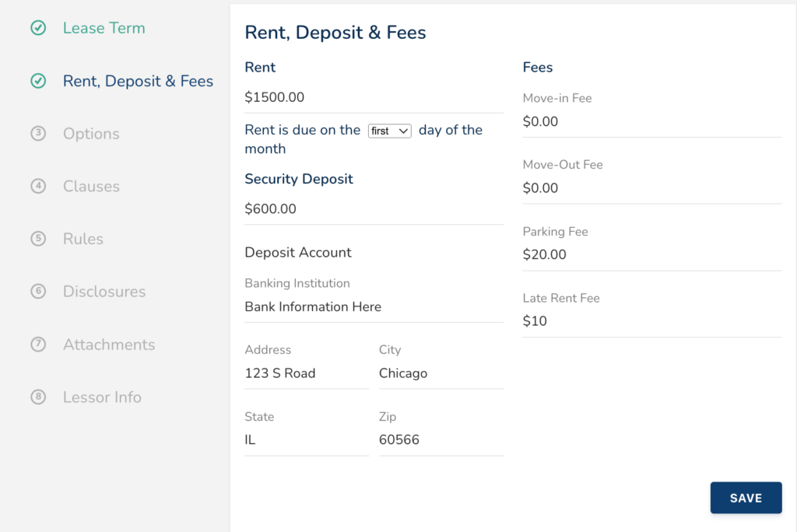
Task: Select the step 7 icon beside Attachments
Action: [38, 345]
